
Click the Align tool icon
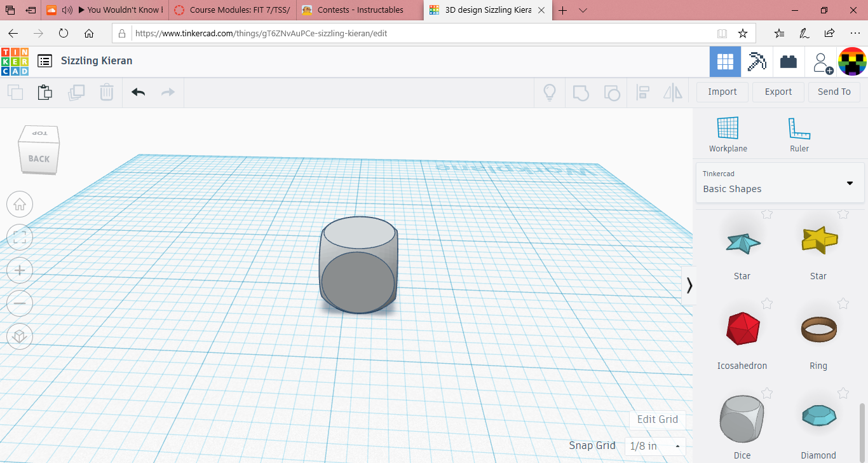642,92
